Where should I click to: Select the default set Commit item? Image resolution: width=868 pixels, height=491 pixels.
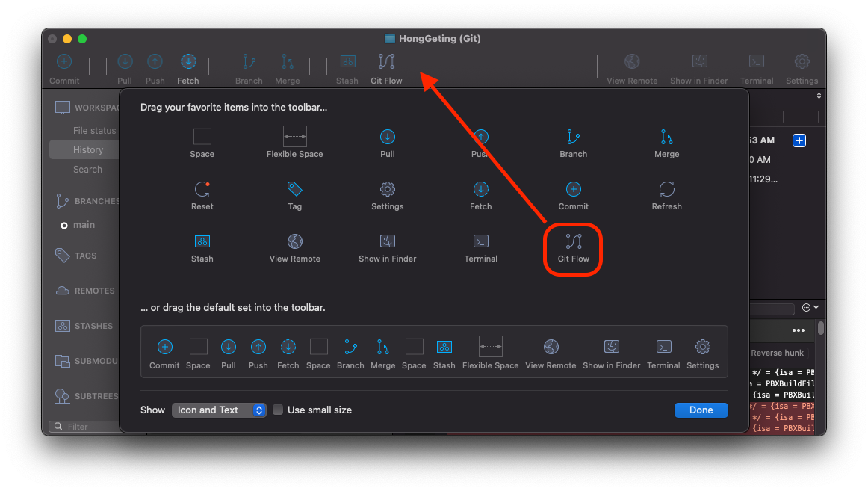[164, 353]
